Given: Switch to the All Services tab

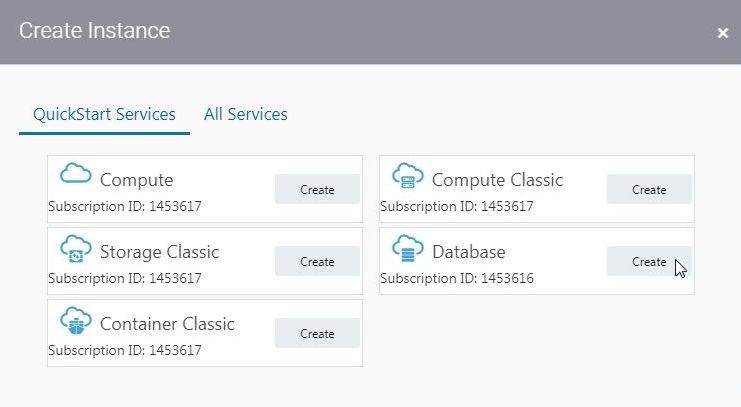Looking at the screenshot, I should point(246,114).
